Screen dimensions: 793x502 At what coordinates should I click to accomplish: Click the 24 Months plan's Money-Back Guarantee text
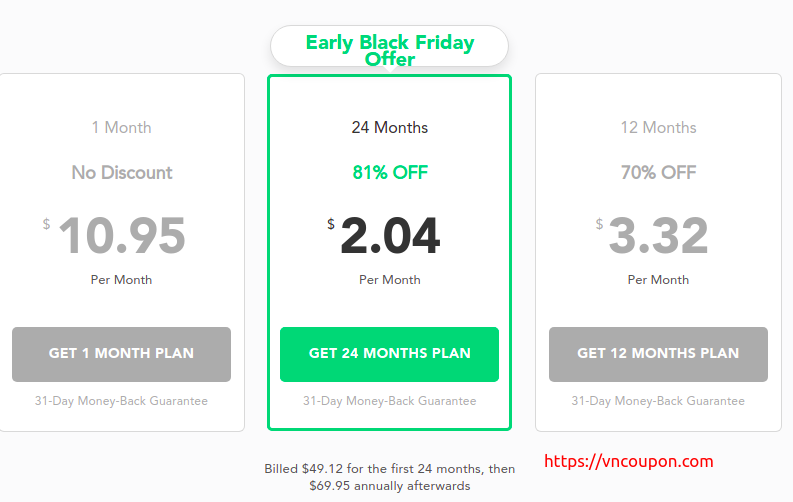389,401
